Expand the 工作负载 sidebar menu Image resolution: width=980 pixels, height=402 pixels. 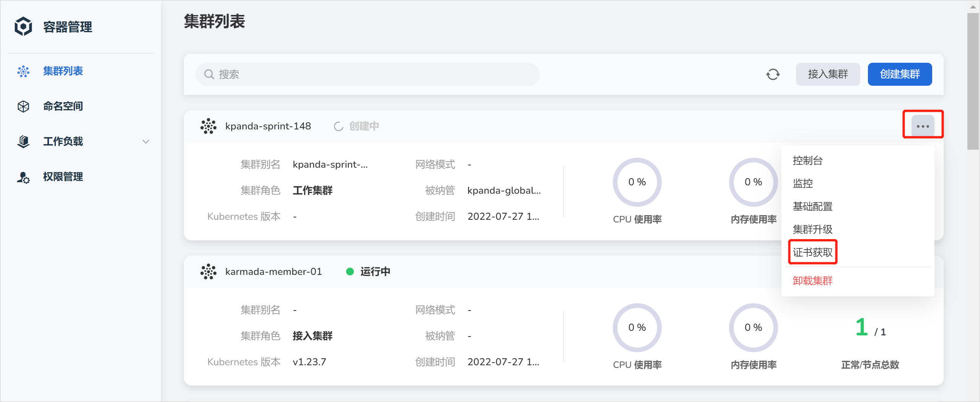point(146,142)
